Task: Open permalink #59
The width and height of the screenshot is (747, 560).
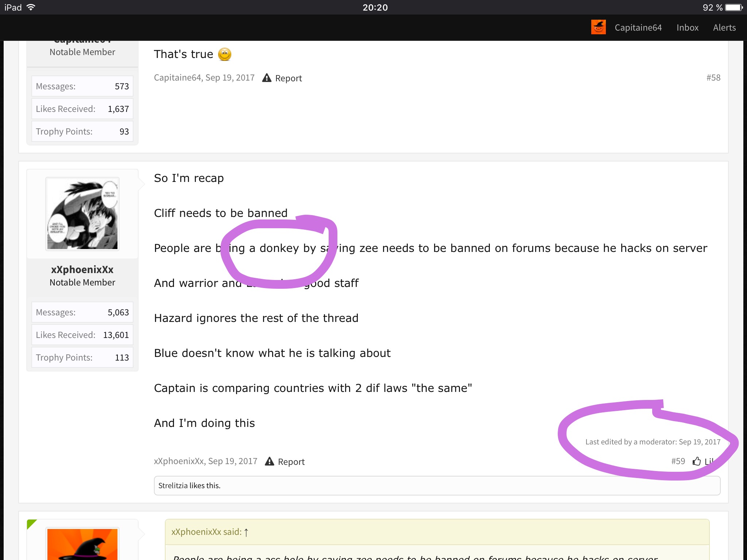Action: click(x=678, y=461)
